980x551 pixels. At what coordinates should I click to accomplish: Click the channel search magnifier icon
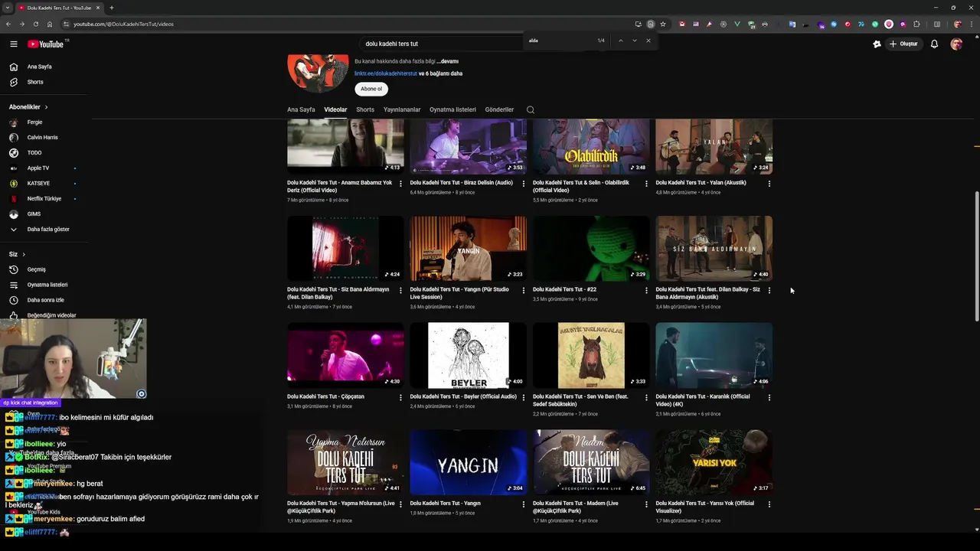pyautogui.click(x=530, y=109)
